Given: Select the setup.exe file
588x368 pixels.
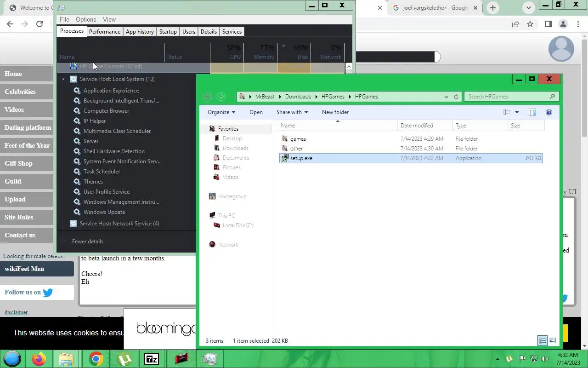Looking at the screenshot, I should pos(411,158).
